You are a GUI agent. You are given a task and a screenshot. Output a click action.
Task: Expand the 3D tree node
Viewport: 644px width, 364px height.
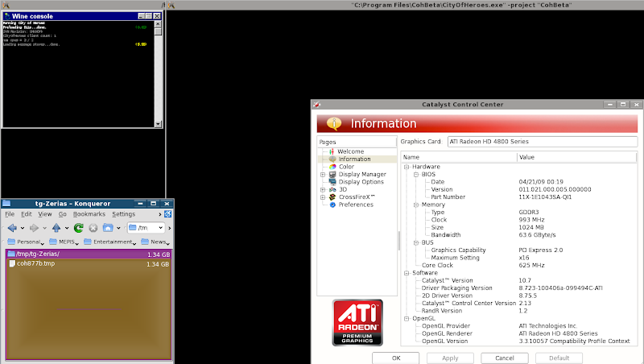coord(323,189)
